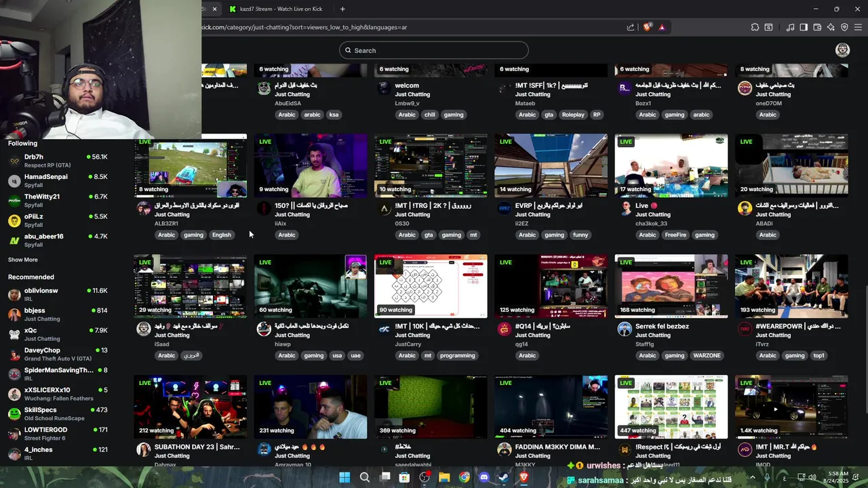
Task: Click uae tag under hiawp stream
Action: 355,356
